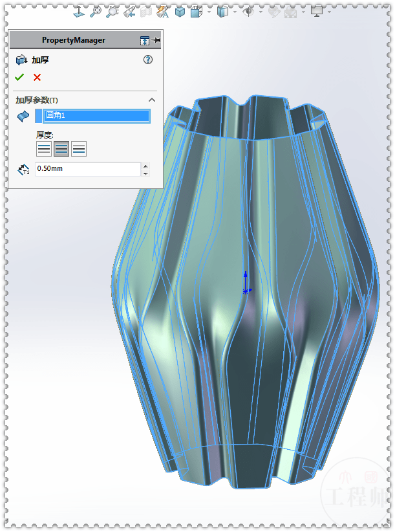Click the Previous View icon
Image resolution: width=395 pixels, height=532 pixels.
(129, 12)
